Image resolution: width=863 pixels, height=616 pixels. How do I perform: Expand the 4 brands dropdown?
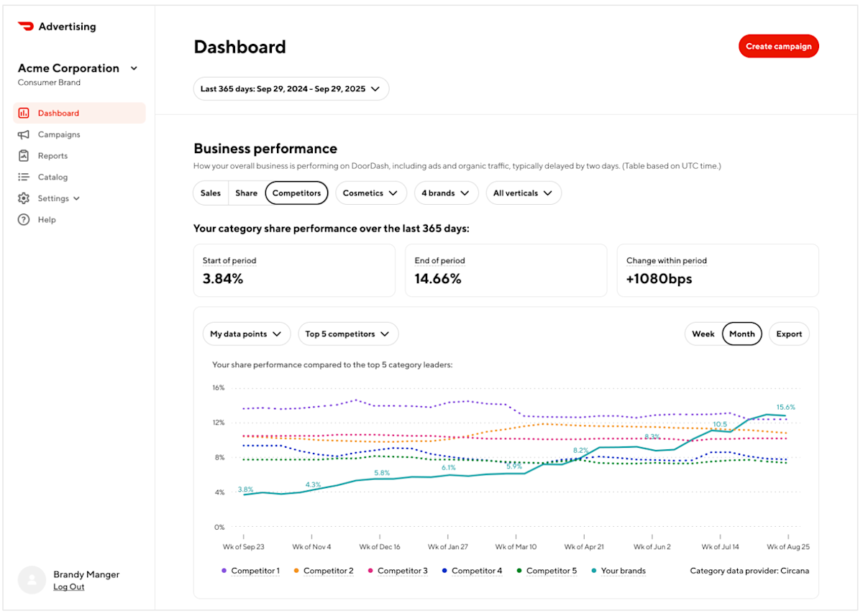[x=446, y=193]
